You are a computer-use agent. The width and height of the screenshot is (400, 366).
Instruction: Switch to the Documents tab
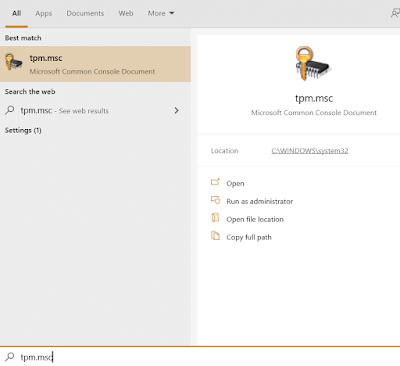click(85, 13)
